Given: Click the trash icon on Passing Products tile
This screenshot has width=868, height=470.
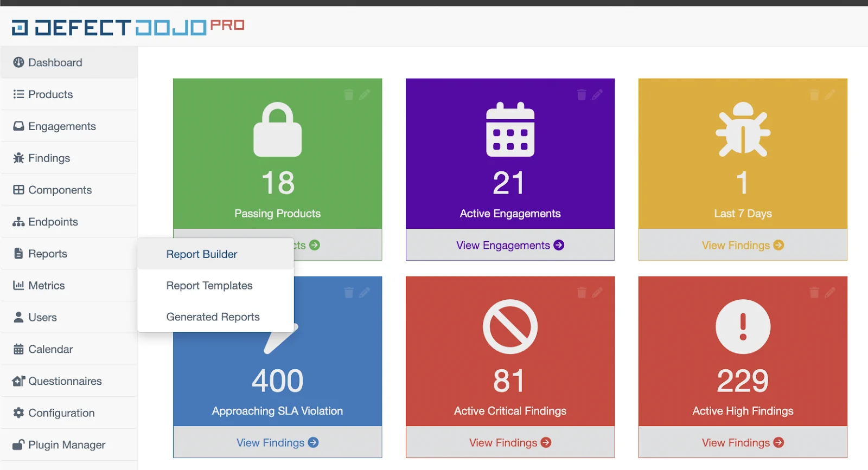Looking at the screenshot, I should coord(349,95).
